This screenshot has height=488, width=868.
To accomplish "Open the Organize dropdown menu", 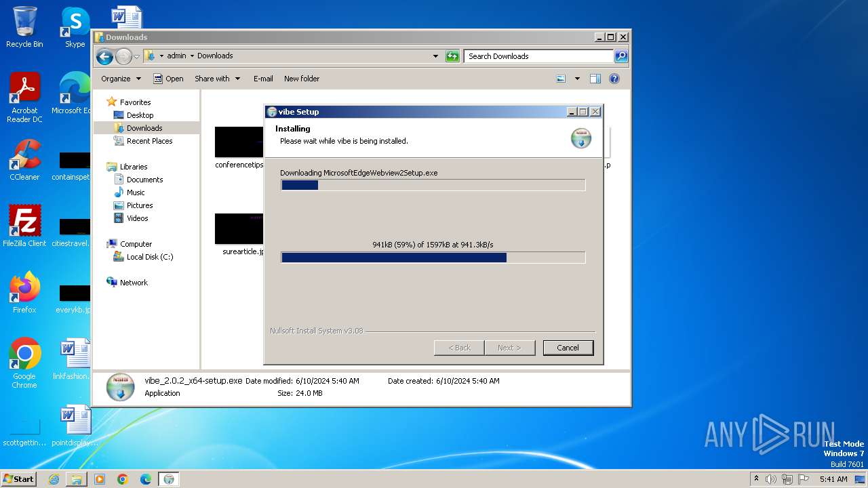I will [x=121, y=79].
